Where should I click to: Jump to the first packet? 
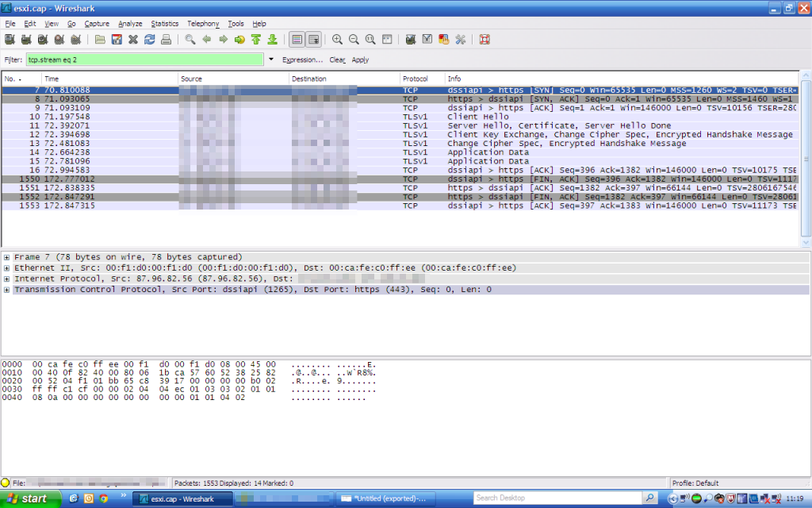pos(256,40)
